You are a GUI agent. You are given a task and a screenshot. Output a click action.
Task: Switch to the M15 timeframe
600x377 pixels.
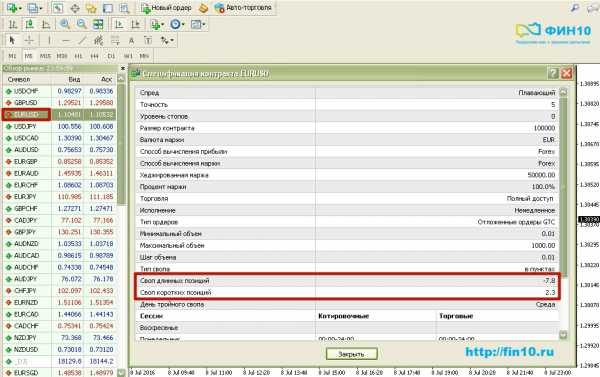coord(45,56)
